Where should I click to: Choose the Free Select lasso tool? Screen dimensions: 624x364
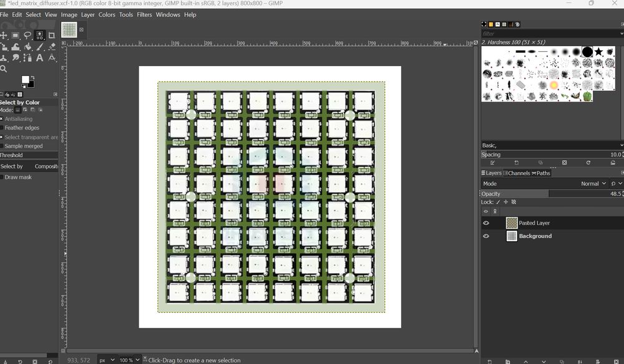[27, 36]
